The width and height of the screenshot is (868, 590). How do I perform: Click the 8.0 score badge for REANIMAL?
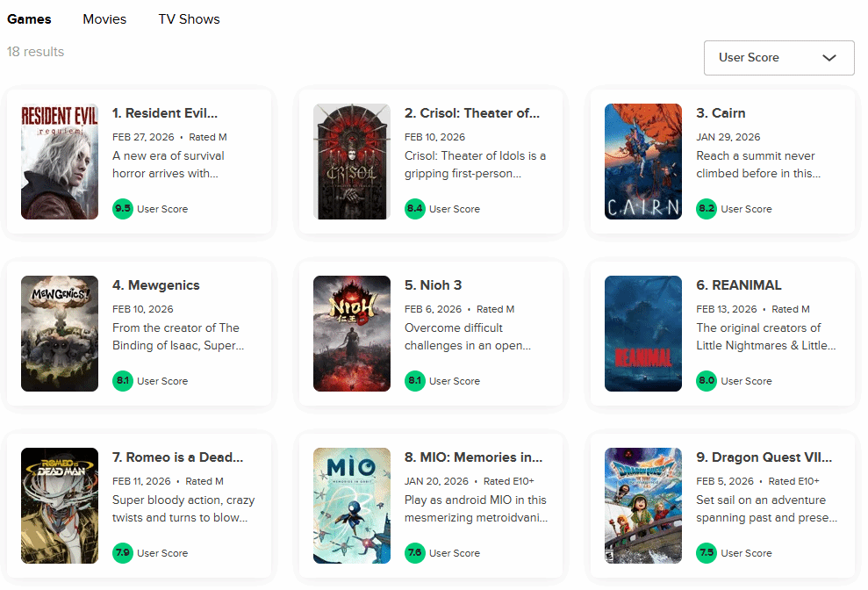707,381
